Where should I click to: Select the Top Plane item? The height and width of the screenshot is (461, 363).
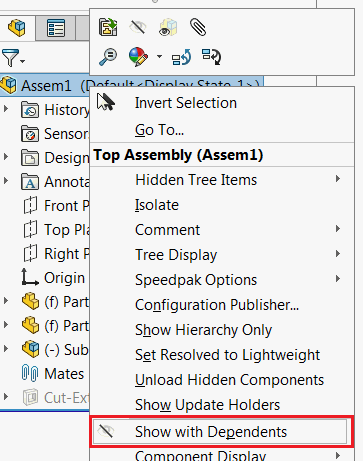coord(55,230)
